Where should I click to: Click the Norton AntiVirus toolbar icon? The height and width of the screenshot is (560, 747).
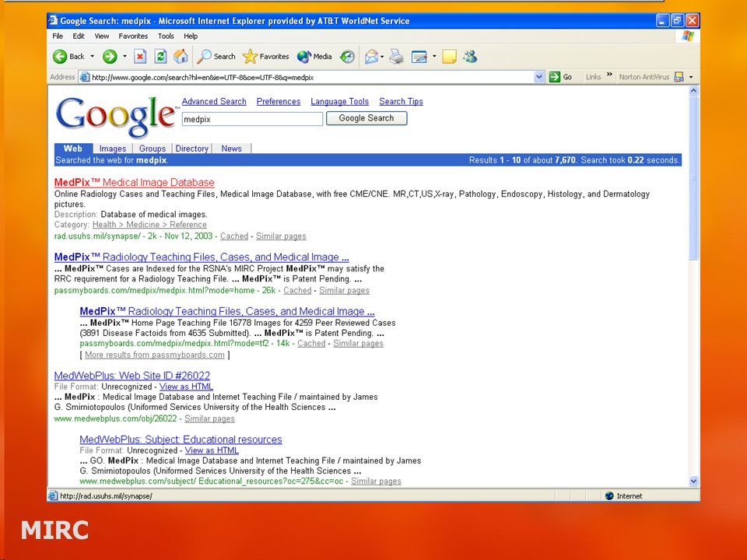679,77
